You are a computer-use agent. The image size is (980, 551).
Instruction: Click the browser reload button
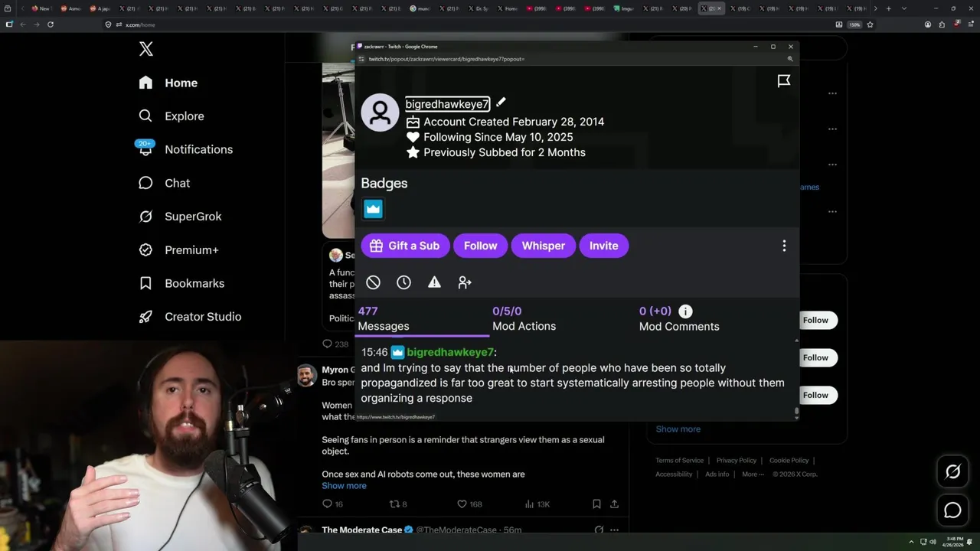[51, 24]
